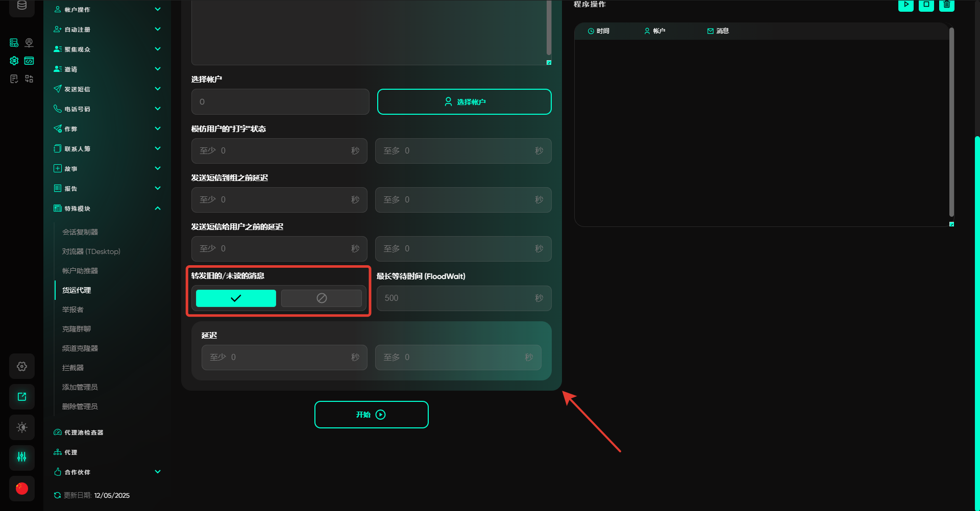Screen dimensions: 980x511
Task: Click the trash icon in 程序操作 panel
Action: [946, 5]
